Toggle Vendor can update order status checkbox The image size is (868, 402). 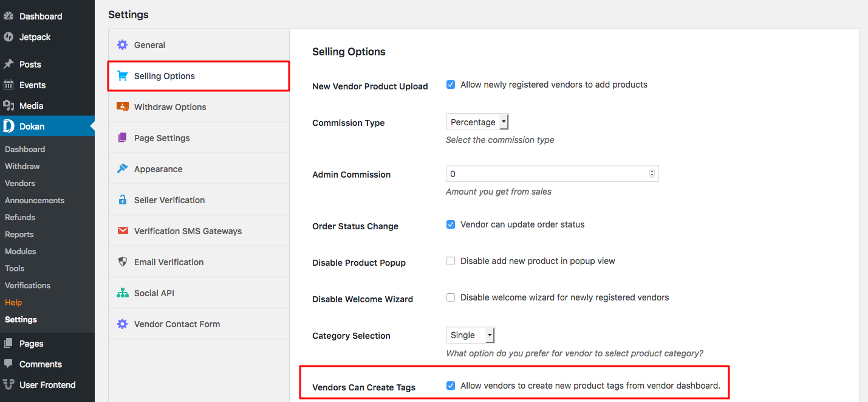click(x=451, y=225)
